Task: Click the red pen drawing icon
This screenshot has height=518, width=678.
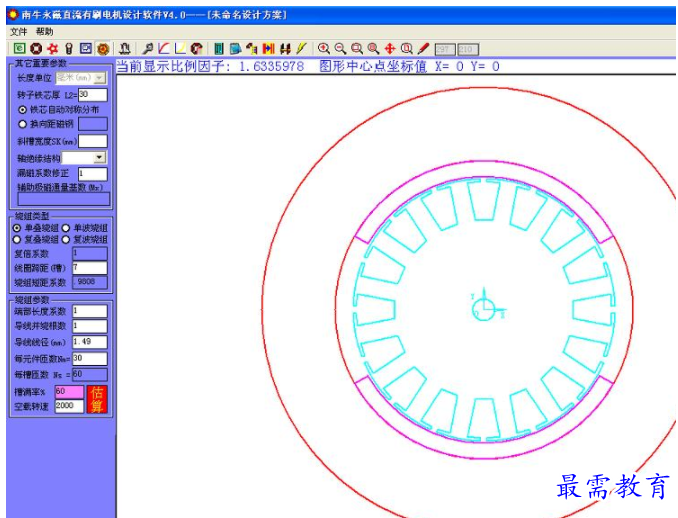Action: click(423, 48)
